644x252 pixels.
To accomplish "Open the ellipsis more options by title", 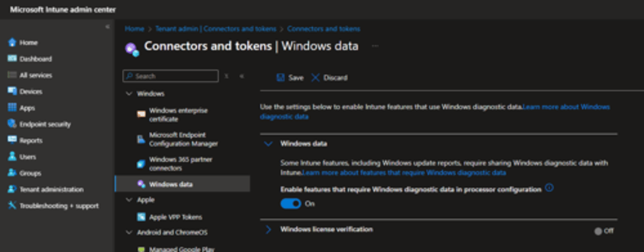I will coord(375,46).
